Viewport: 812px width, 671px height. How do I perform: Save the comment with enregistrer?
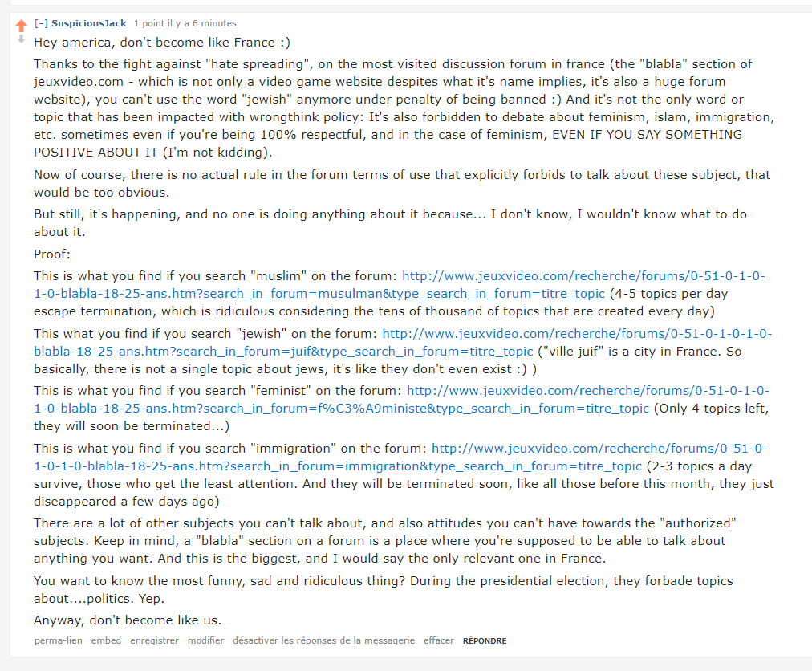[154, 640]
